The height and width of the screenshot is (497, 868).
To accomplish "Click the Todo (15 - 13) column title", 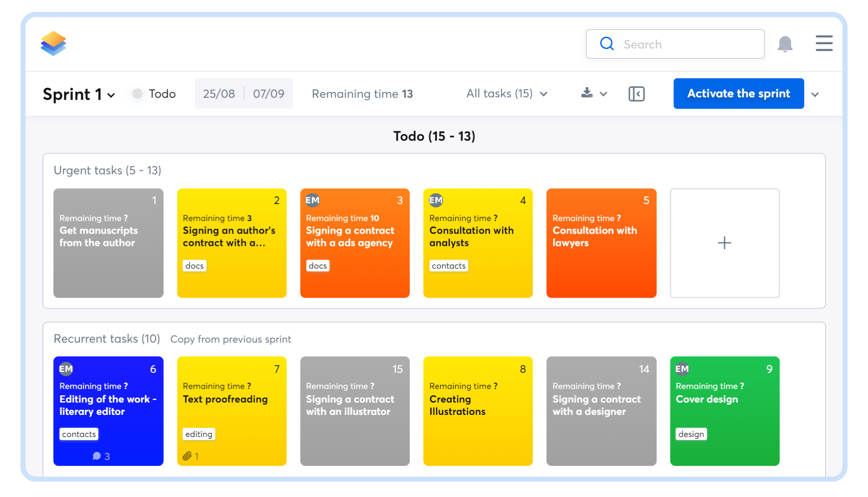I will pos(434,136).
